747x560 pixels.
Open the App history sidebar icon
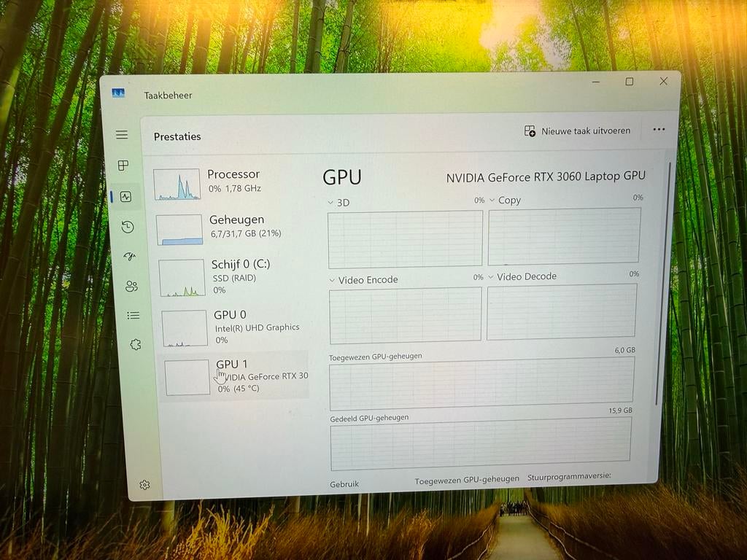pos(128,227)
